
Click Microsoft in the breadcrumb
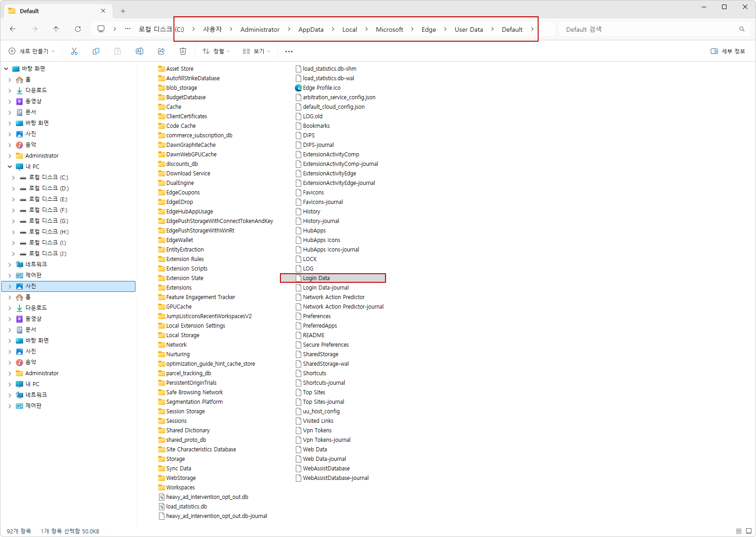390,29
